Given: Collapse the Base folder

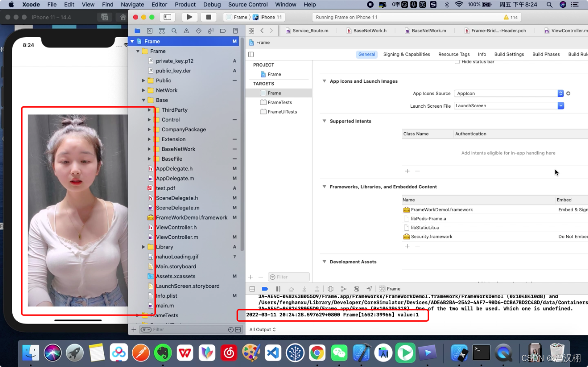Looking at the screenshot, I should point(144,100).
